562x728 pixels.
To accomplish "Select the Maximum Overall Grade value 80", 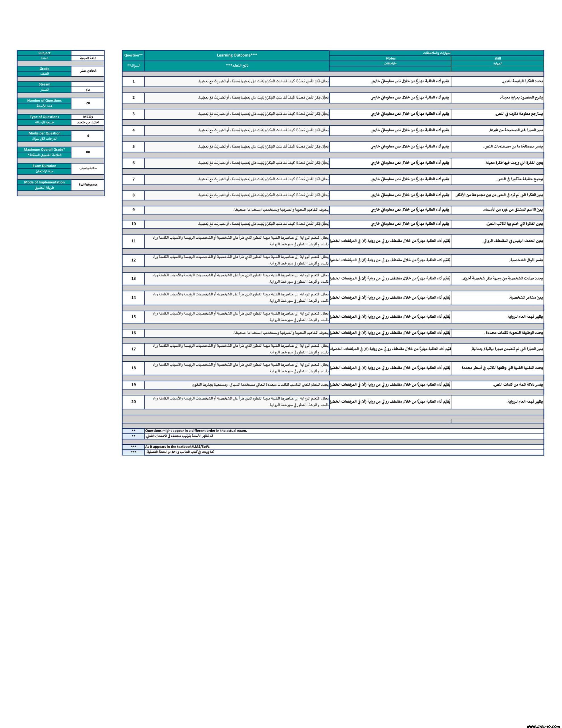I will pos(88,152).
